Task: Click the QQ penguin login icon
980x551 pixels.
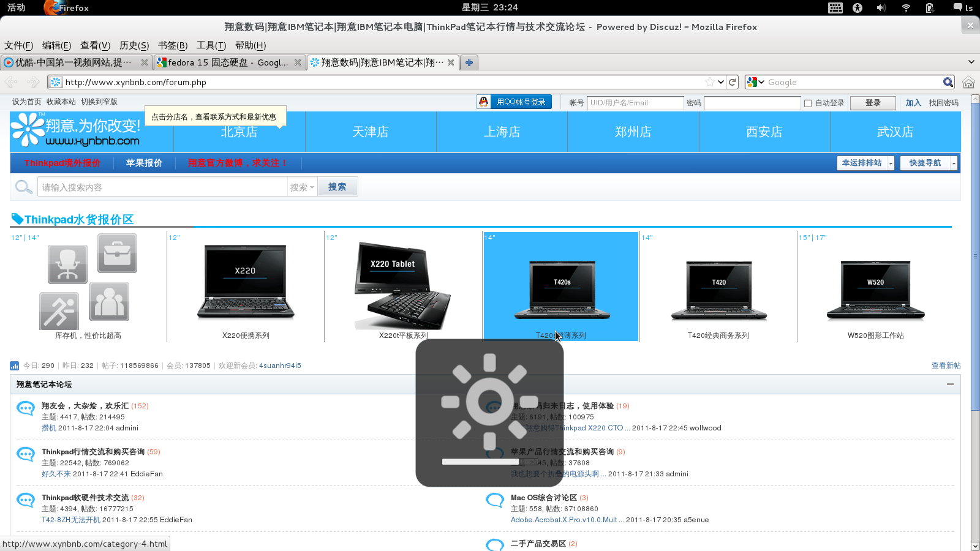Action: pyautogui.click(x=483, y=102)
